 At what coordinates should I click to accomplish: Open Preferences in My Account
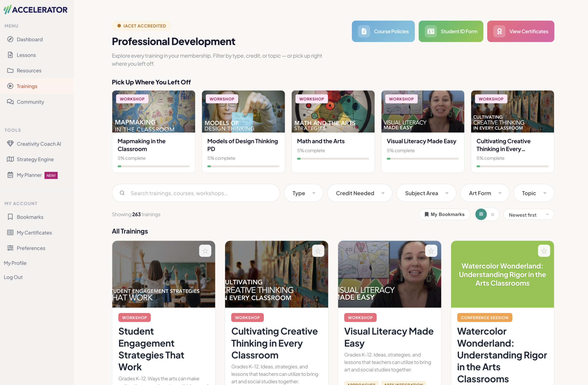tap(37, 248)
